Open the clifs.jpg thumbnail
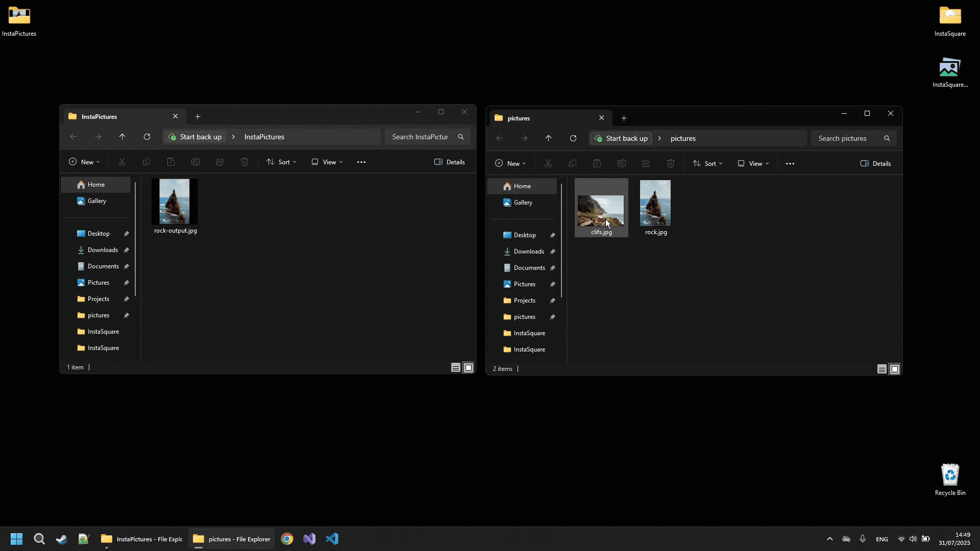 [601, 207]
